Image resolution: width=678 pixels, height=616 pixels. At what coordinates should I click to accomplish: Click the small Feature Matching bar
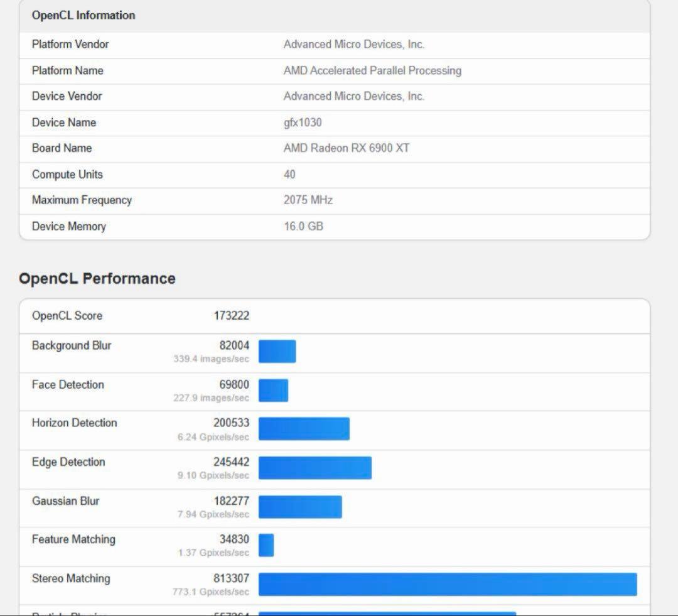click(x=266, y=545)
